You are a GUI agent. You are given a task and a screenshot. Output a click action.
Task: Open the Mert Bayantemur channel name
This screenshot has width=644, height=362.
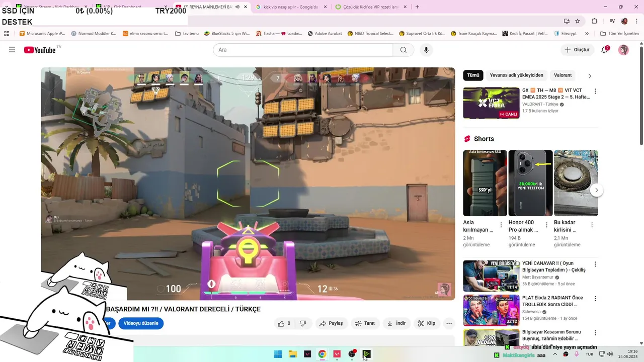tap(537, 277)
